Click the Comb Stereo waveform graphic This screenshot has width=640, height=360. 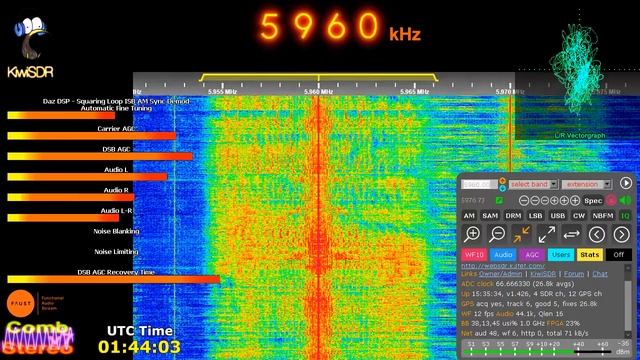[39, 338]
